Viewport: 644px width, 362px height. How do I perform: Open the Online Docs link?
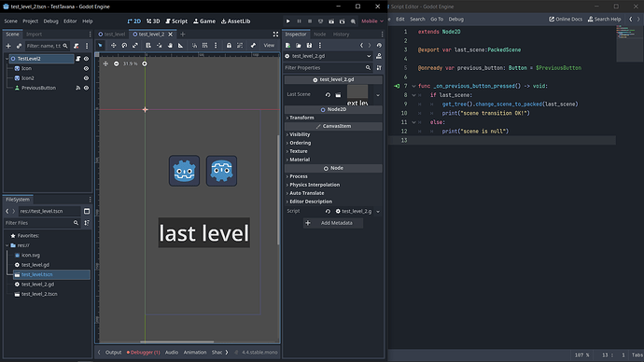tap(566, 19)
